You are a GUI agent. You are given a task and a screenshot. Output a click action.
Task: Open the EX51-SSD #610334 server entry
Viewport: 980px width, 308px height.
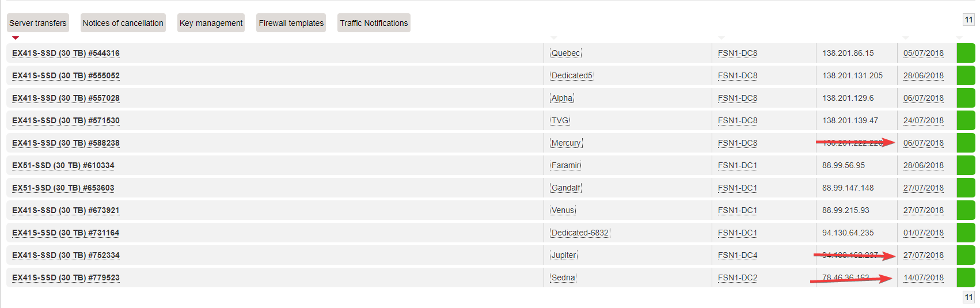pos(63,165)
